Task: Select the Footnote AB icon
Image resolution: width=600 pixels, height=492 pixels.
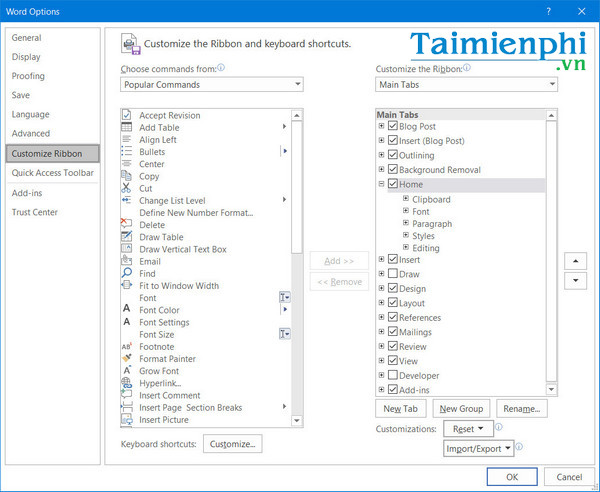Action: (x=127, y=346)
